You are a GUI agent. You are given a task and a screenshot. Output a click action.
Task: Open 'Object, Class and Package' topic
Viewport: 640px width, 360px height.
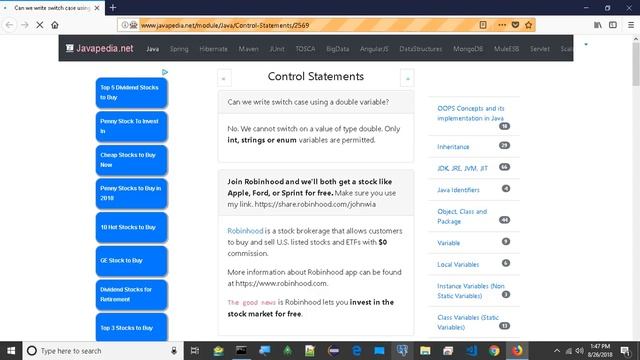click(462, 216)
